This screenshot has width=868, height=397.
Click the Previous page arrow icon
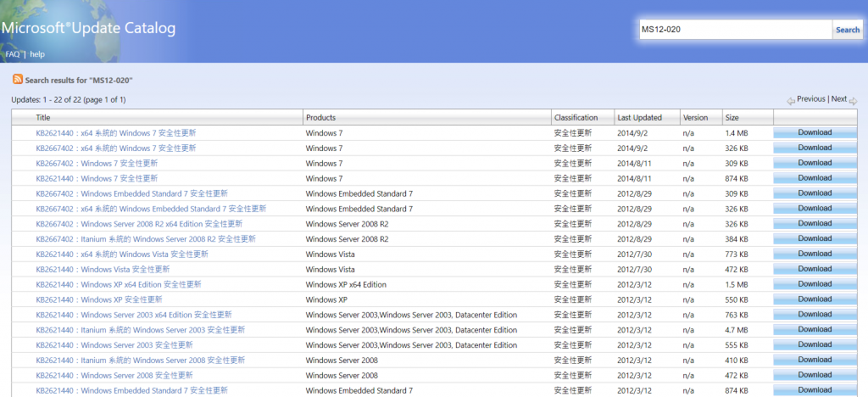pos(791,101)
